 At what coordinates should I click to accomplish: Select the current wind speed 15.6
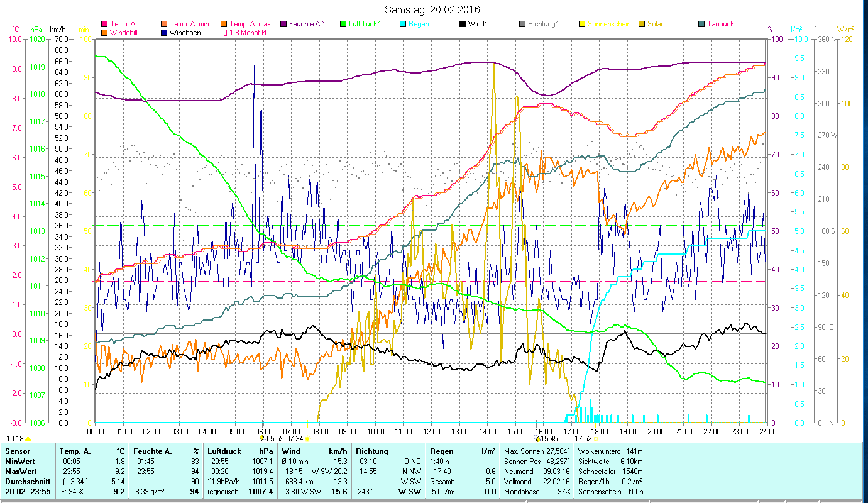click(339, 492)
